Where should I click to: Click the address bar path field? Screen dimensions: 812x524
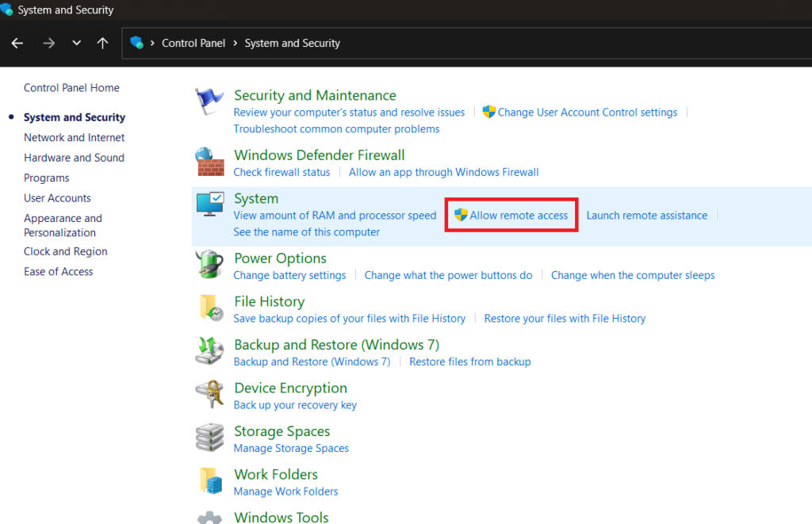(555, 44)
